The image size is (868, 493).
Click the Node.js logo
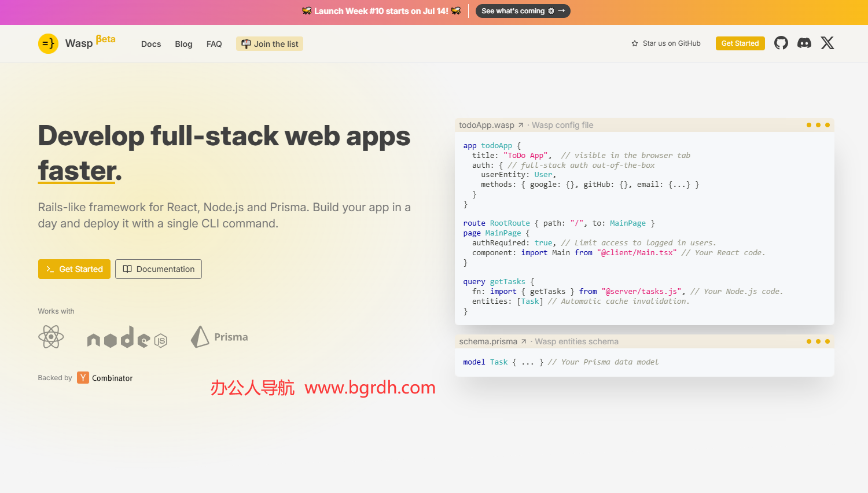(x=127, y=337)
